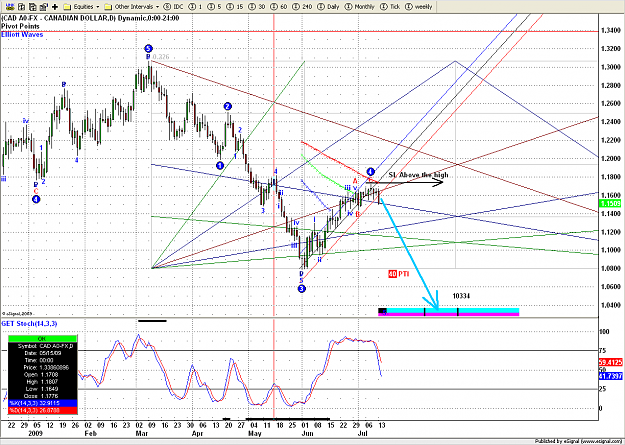Click the Elliott Waves study label
Viewport: 625px width, 445px height.
click(22, 35)
